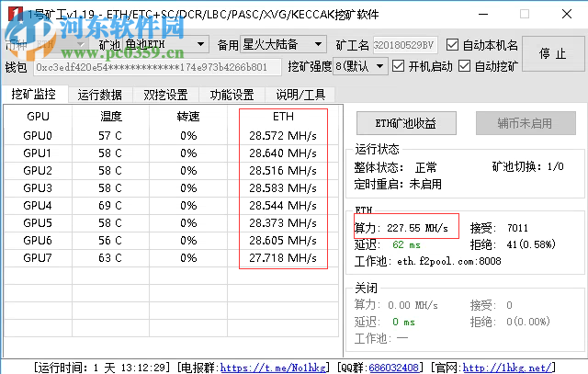Viewport: 588px width, 374px height.
Task: Click hashrate 28.572 MH/s for GPU0
Action: [x=283, y=135]
